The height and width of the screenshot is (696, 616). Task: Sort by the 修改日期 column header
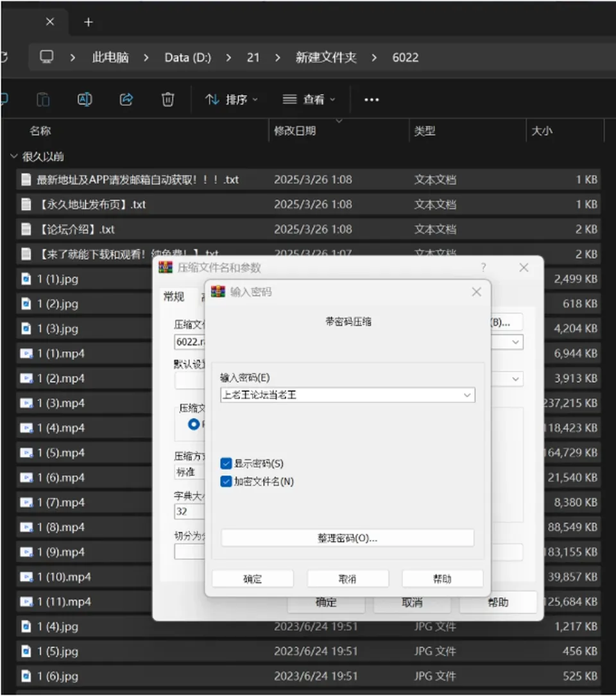(x=295, y=131)
